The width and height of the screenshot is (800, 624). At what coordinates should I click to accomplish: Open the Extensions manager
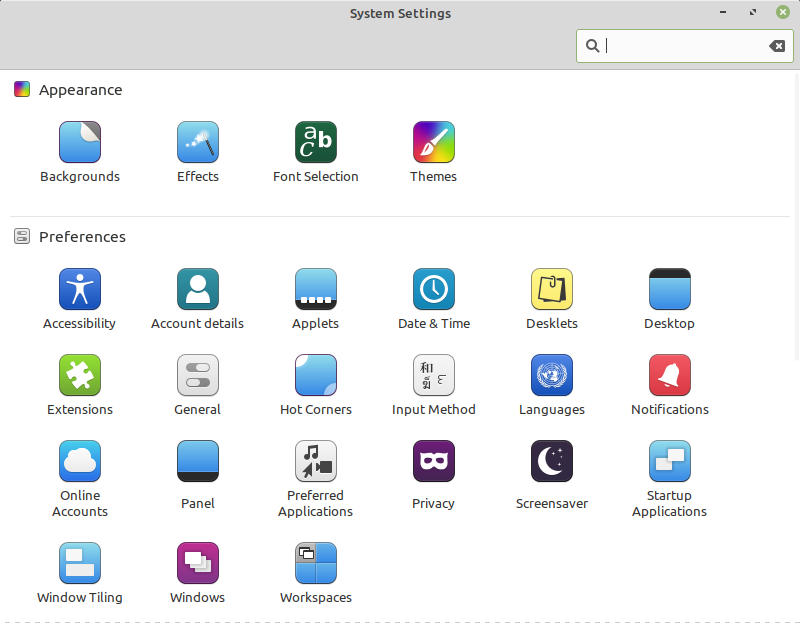[80, 376]
